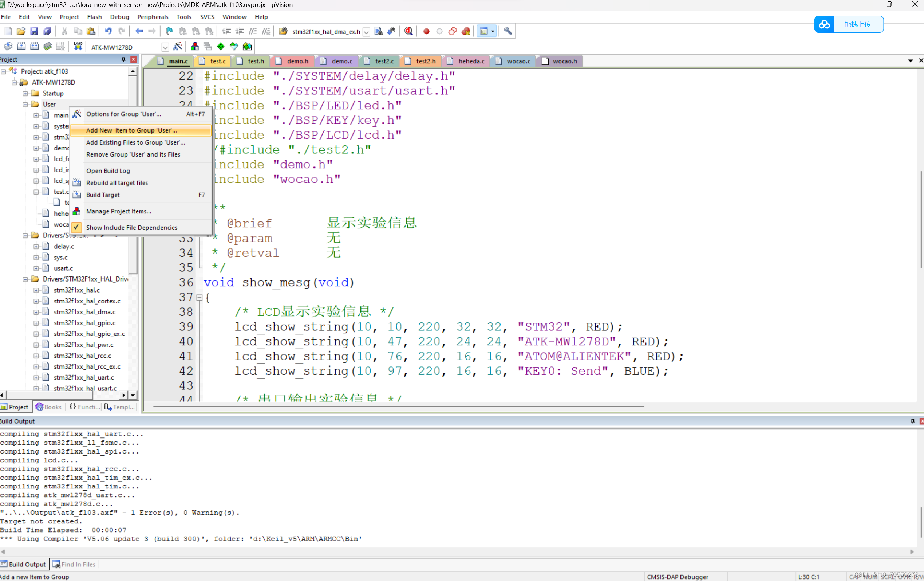This screenshot has width=924, height=581.
Task: Choose Open Build Log in the context menu
Action: [141, 171]
